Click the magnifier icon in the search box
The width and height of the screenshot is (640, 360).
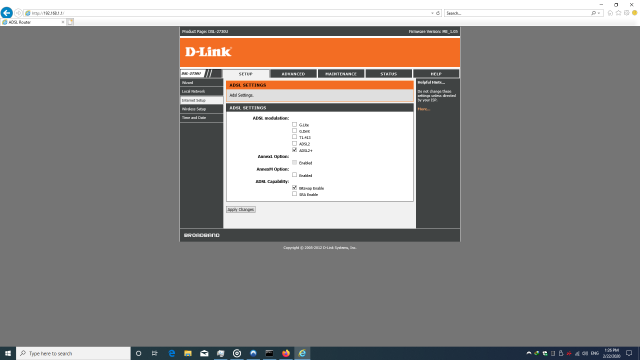pyautogui.click(x=593, y=13)
